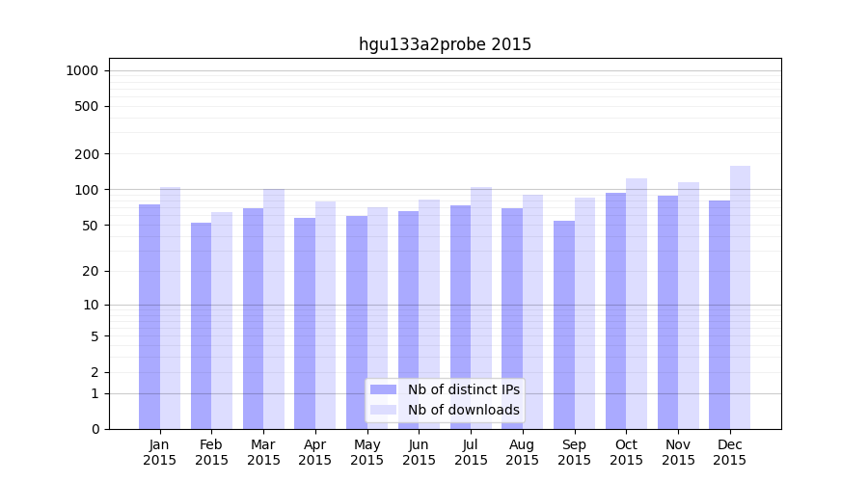Click the 0 y-axis tick label

coord(95,429)
